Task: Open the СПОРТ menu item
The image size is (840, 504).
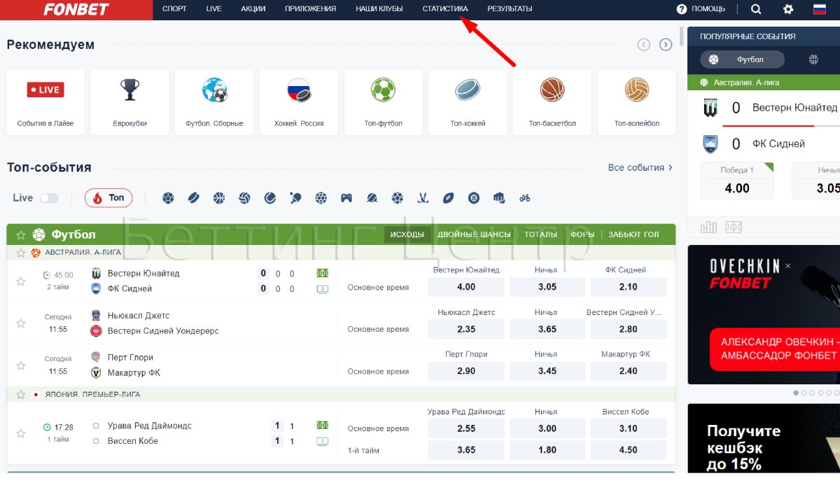Action: tap(174, 9)
